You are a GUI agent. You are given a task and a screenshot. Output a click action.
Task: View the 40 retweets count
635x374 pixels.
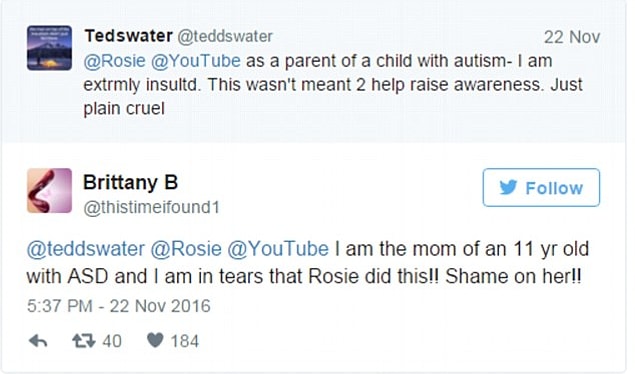pyautogui.click(x=112, y=341)
